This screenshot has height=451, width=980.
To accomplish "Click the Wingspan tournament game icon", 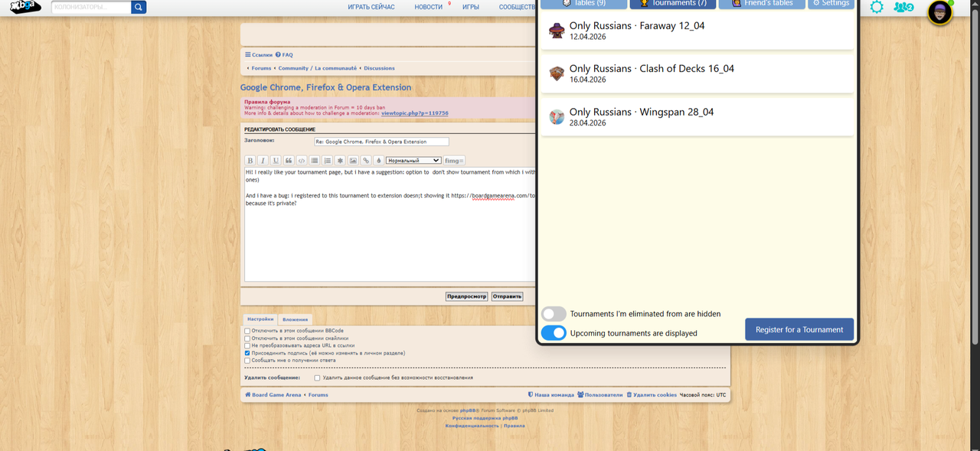I will 557,116.
